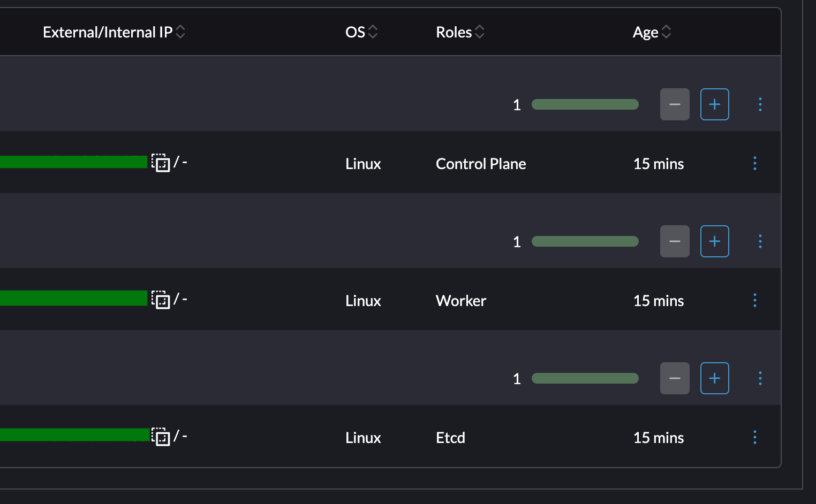Open the Etcd row's three-dot menu
This screenshot has width=816, height=504.
pyautogui.click(x=754, y=437)
